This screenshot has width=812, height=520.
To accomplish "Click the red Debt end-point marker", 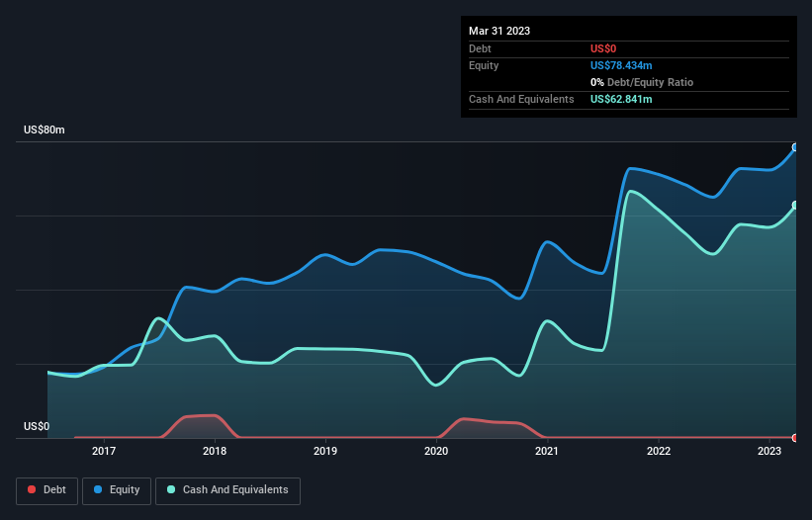I will tap(795, 438).
